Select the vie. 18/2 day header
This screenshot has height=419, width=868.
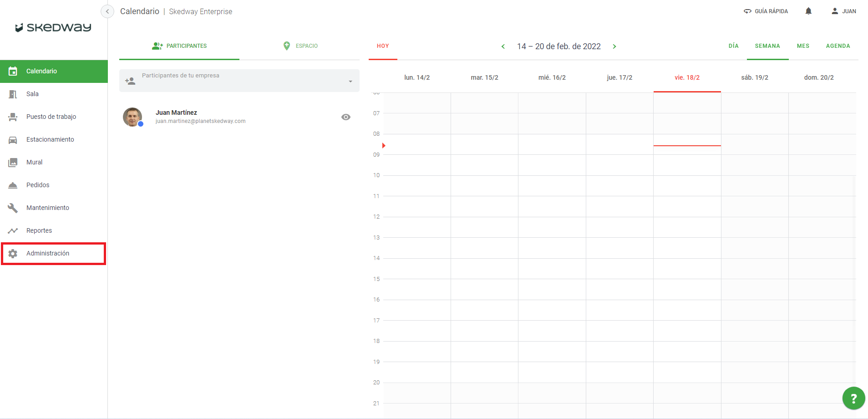click(x=687, y=78)
